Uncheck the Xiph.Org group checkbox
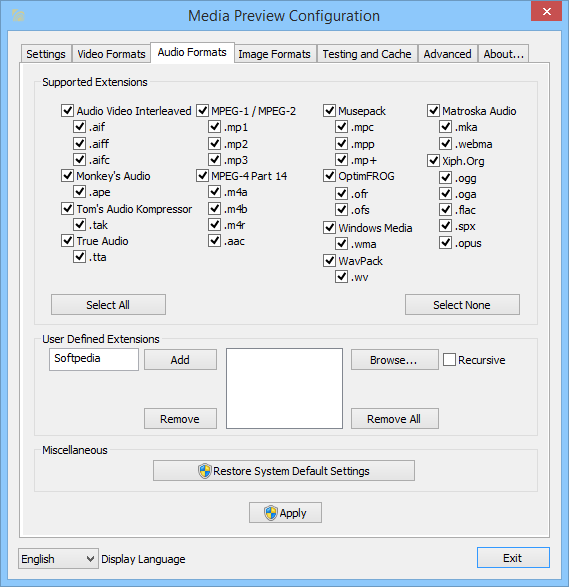This screenshot has width=569, height=587. (x=433, y=161)
